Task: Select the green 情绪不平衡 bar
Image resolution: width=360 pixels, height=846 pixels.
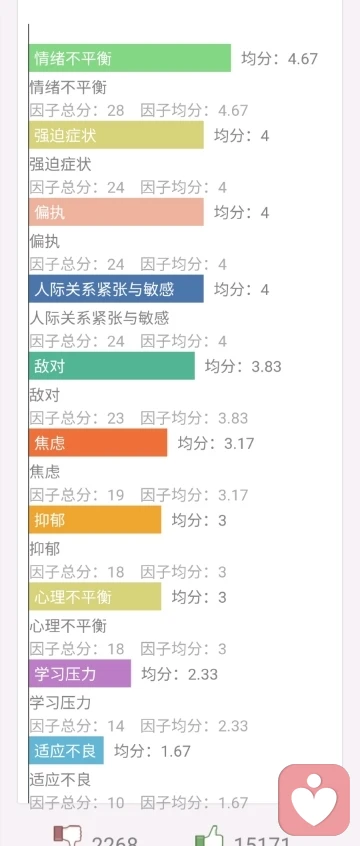Action: 130,58
